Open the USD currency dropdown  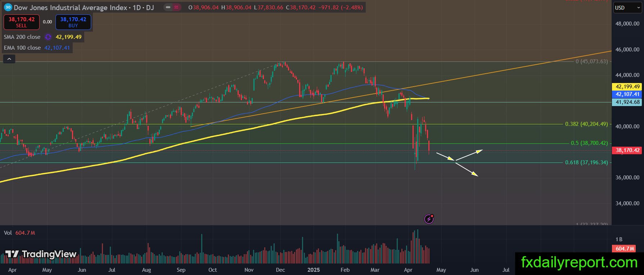click(627, 8)
